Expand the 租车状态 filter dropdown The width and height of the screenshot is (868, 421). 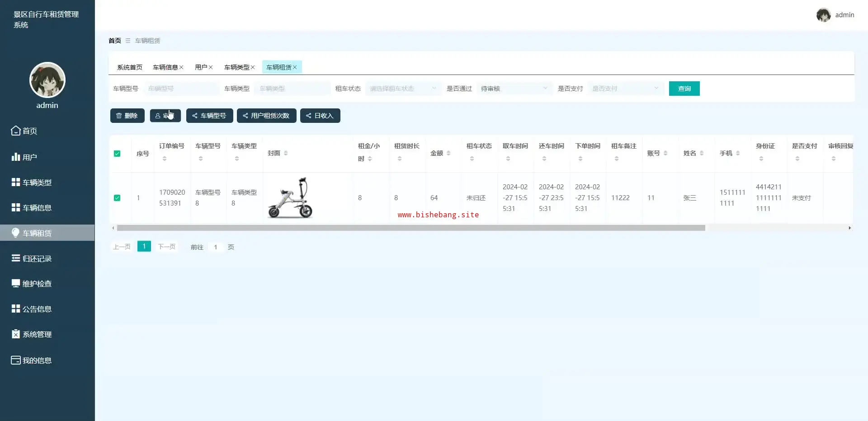click(x=403, y=89)
